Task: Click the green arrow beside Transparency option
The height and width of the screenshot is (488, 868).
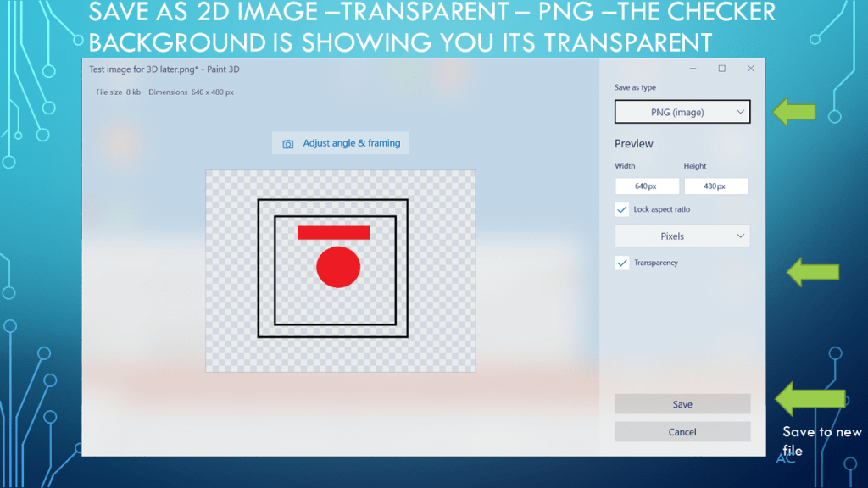Action: (x=813, y=272)
